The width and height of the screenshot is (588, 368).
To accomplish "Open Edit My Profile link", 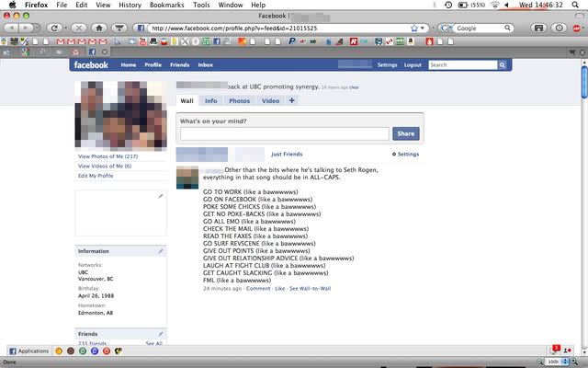I will click(96, 176).
